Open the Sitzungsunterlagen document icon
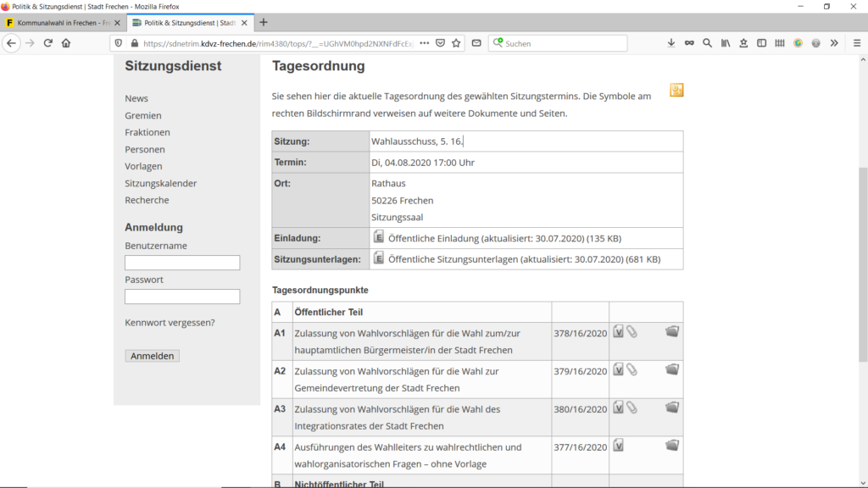Image resolution: width=868 pixels, height=488 pixels. (378, 258)
